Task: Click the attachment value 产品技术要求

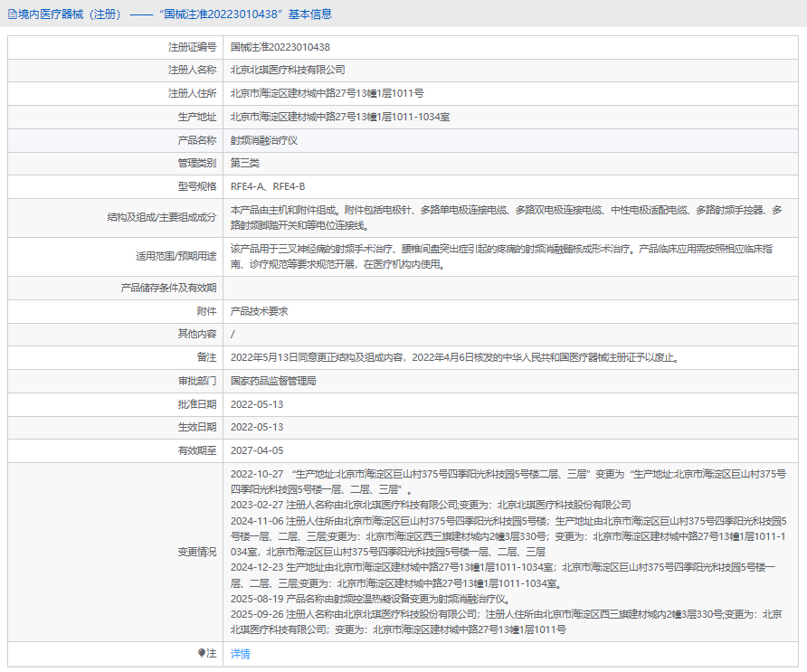Action: click(x=260, y=311)
